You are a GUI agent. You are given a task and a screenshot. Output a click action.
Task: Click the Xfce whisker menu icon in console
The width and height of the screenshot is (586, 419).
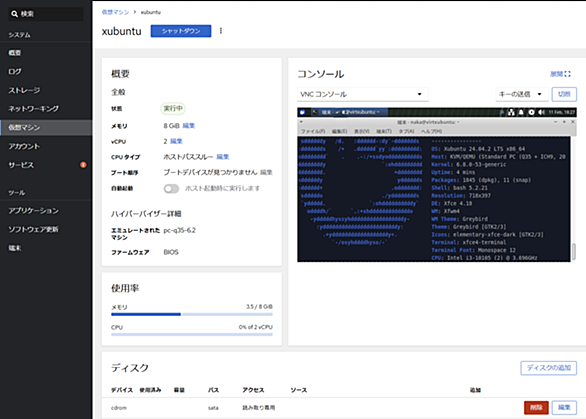pos(302,112)
